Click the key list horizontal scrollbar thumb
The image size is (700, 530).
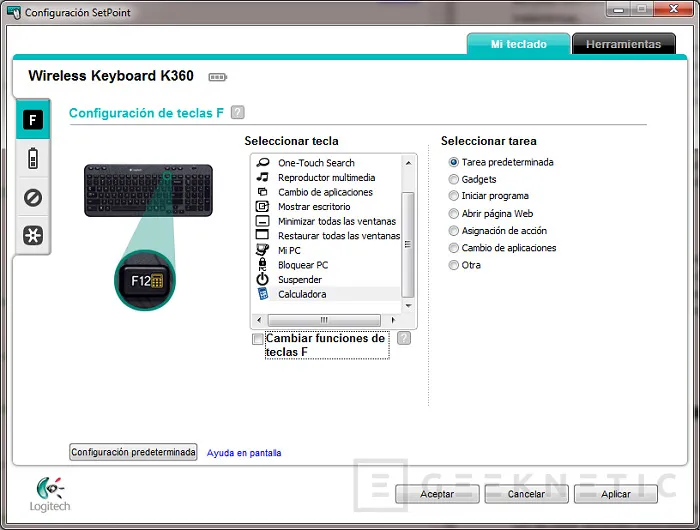324,320
